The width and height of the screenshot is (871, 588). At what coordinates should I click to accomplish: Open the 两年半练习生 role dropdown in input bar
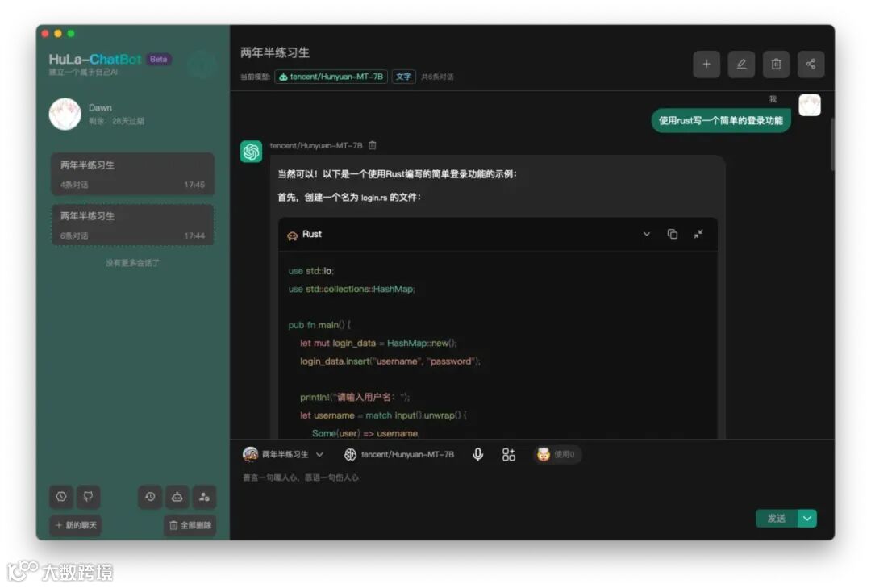[x=283, y=455]
